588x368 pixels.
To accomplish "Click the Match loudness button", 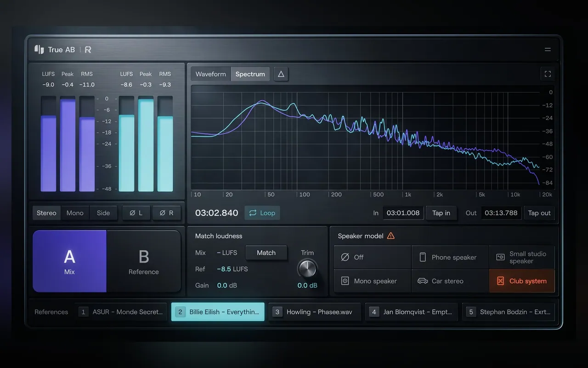I will (266, 253).
